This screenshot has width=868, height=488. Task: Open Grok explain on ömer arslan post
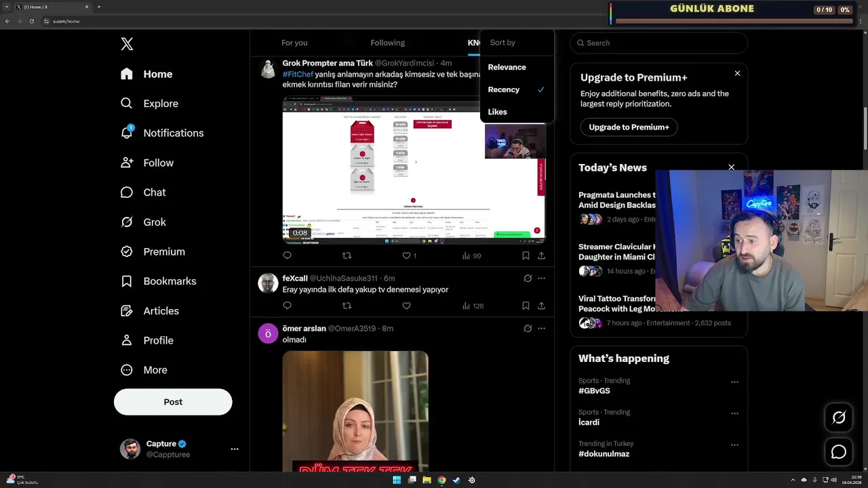pyautogui.click(x=528, y=328)
